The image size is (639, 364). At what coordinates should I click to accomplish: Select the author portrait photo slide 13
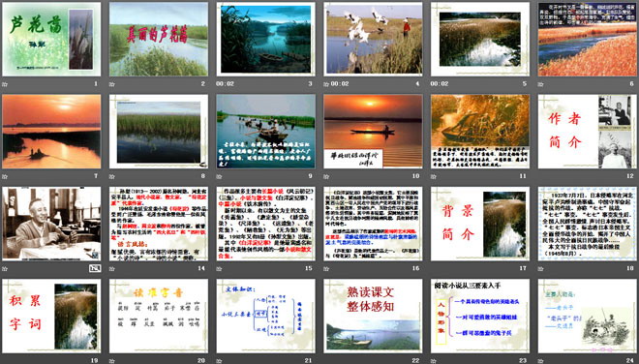click(x=51, y=224)
